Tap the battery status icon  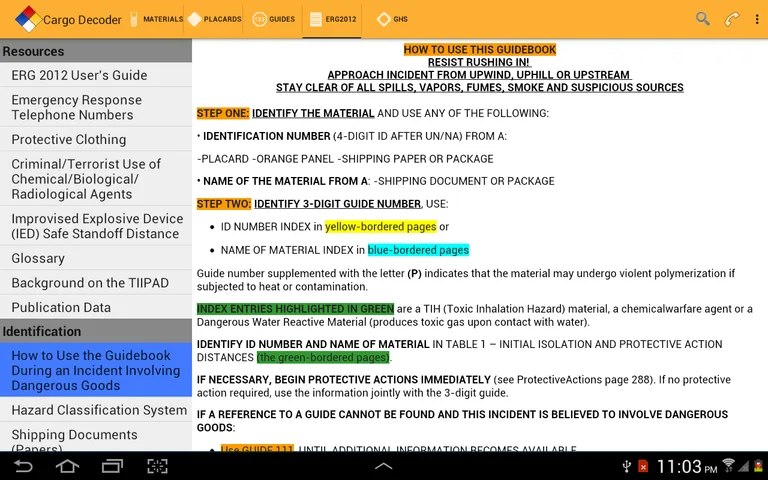coord(759,466)
